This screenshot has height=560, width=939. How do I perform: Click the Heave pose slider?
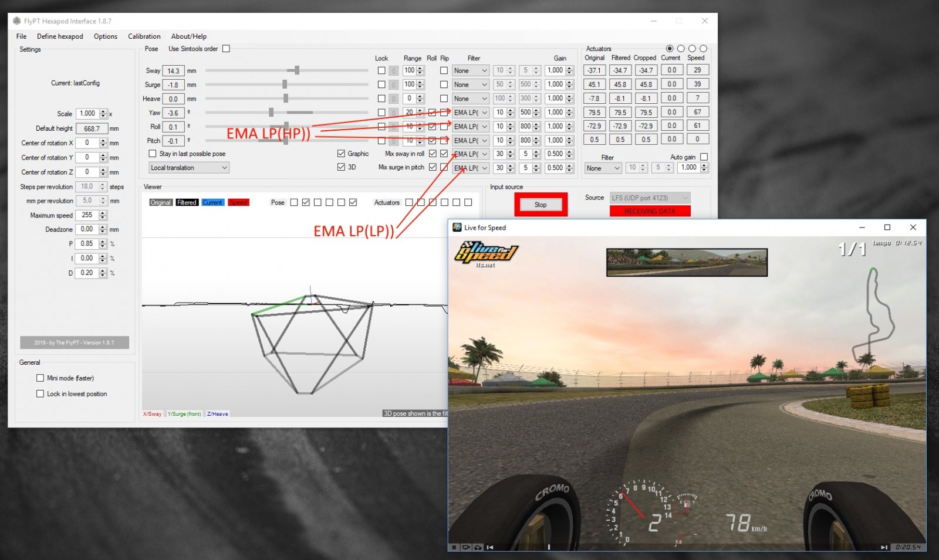click(287, 99)
